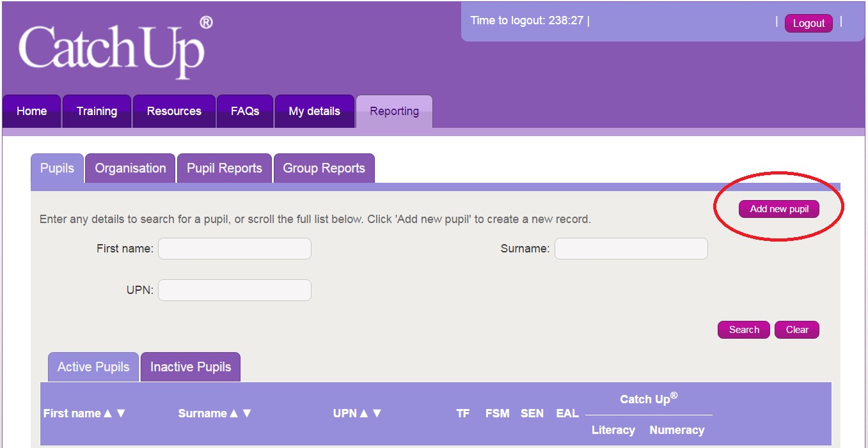Click the EAL column header
Image resolution: width=868 pixels, height=448 pixels.
pos(567,413)
